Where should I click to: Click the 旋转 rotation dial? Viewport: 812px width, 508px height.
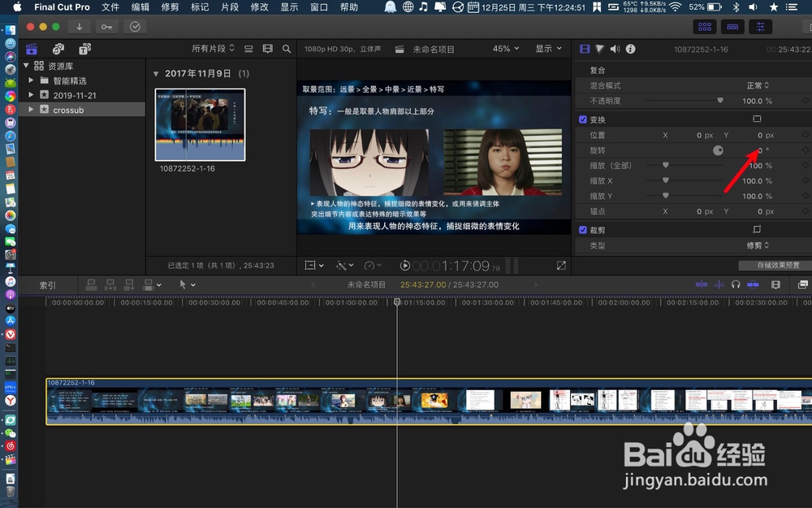click(x=718, y=150)
